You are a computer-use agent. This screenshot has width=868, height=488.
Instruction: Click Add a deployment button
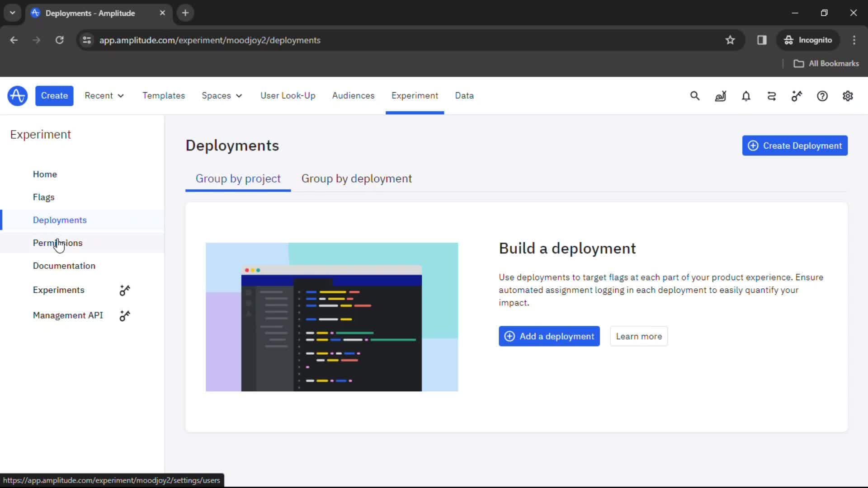click(x=549, y=336)
